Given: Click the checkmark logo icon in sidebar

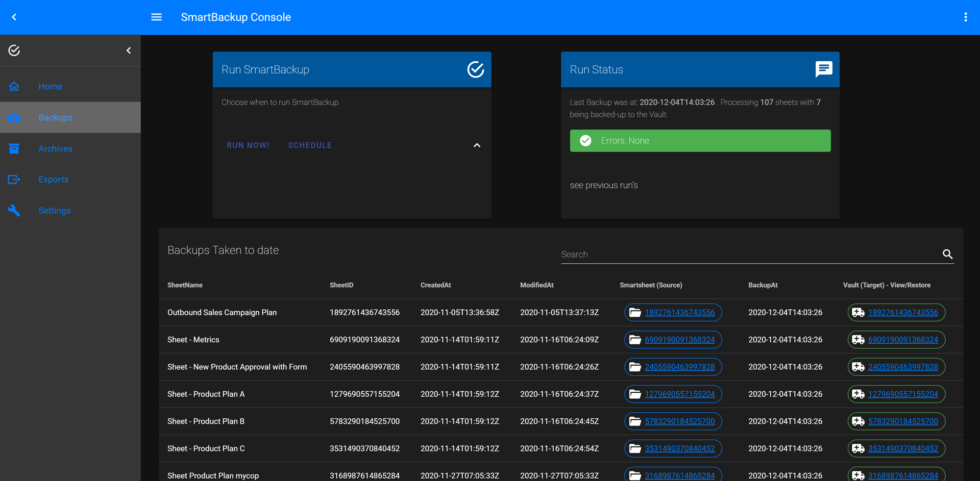Looking at the screenshot, I should coord(14,51).
